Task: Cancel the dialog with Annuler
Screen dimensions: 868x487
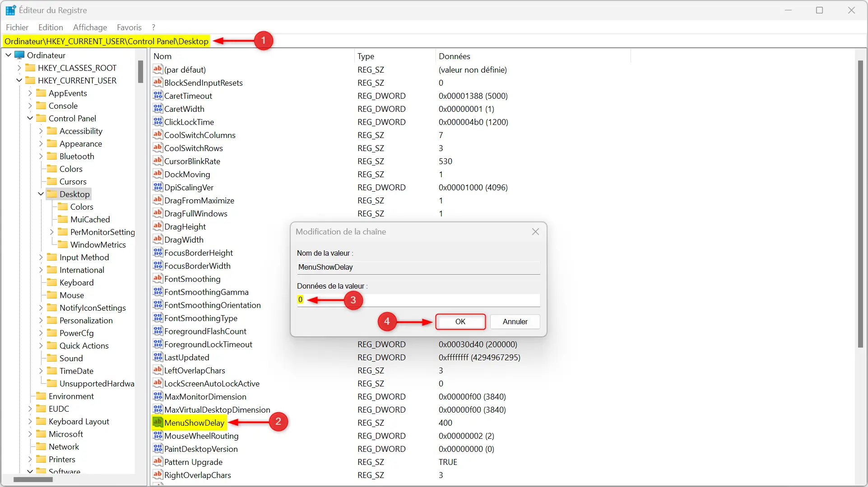Action: pos(515,322)
